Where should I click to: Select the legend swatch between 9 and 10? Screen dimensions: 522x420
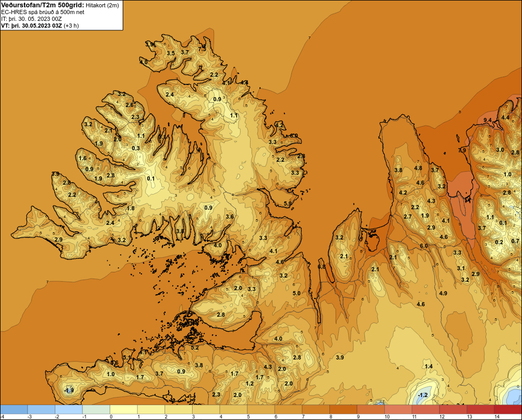371,409
